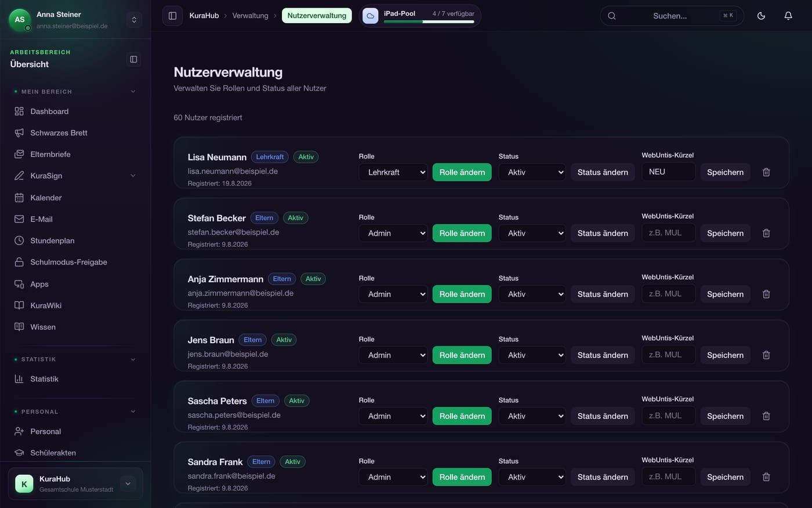Focus the Suchen search field

(672, 16)
